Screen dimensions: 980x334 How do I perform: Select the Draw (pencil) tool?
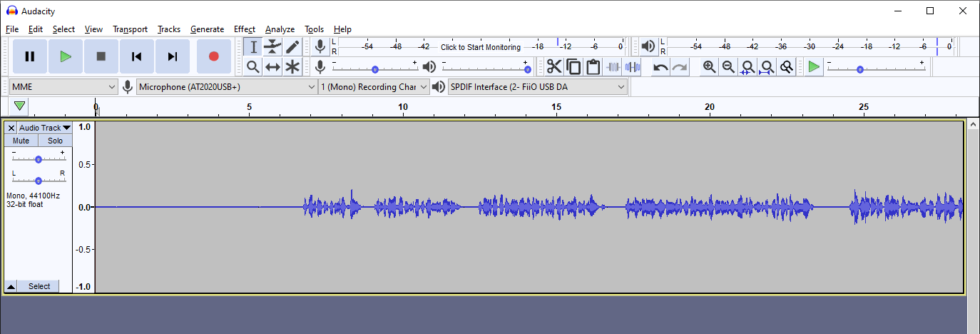(292, 47)
